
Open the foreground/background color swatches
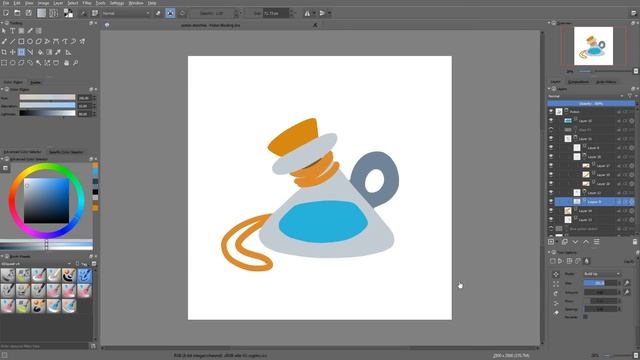point(68,13)
